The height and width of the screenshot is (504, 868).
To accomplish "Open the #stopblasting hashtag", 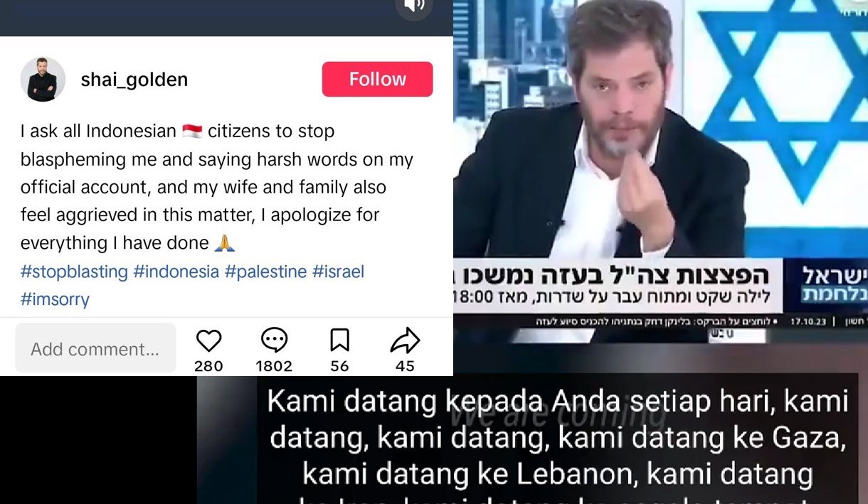I will pyautogui.click(x=74, y=272).
